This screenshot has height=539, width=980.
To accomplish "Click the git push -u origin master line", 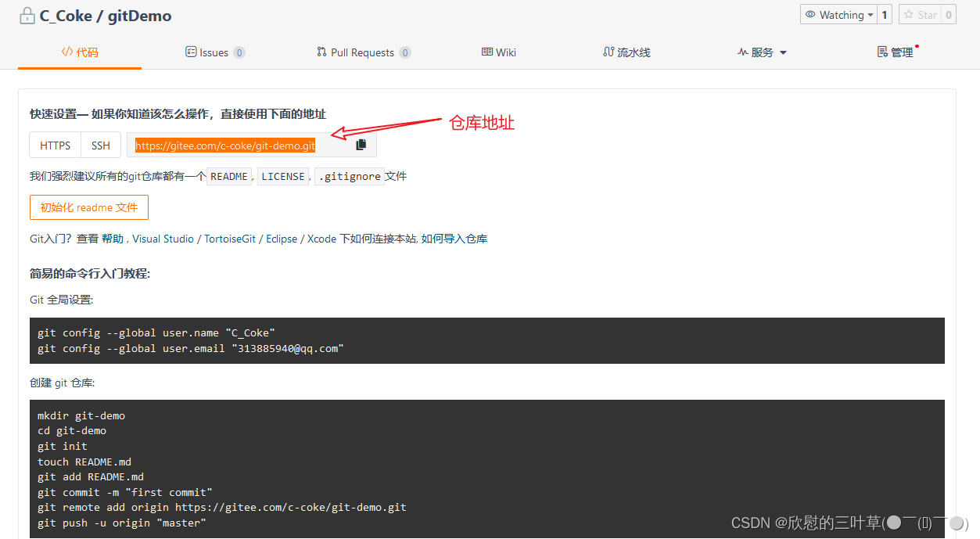I will click(x=122, y=523).
